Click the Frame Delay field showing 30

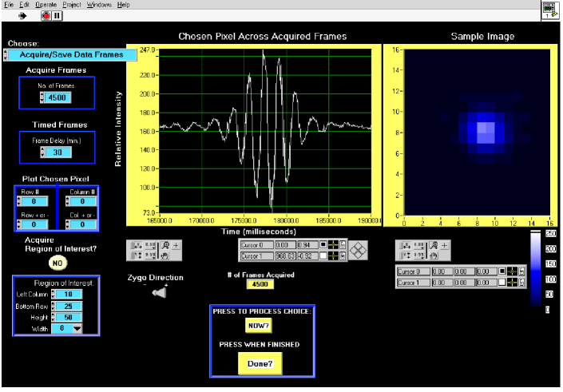tap(57, 152)
